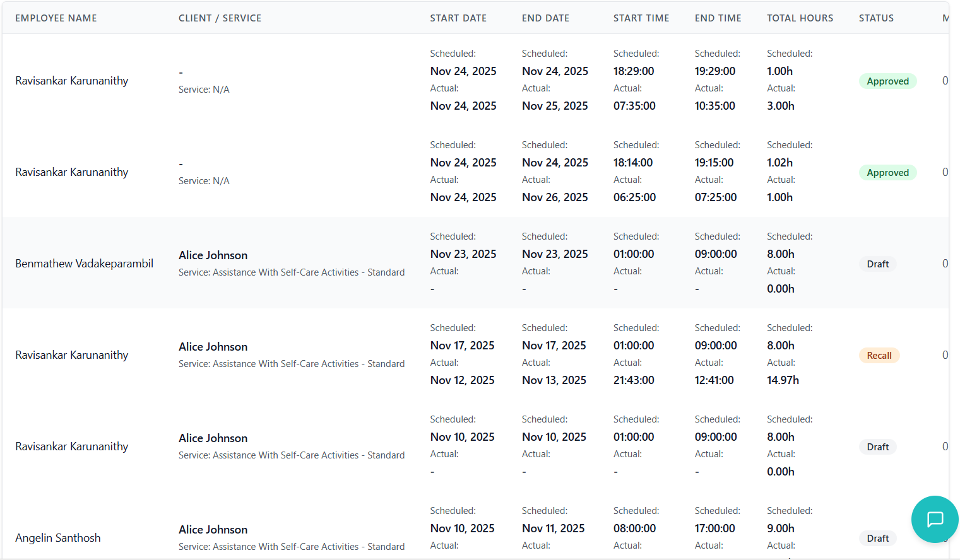Select the Angelin Santhosh employee name
This screenshot has height=560, width=960.
pyautogui.click(x=58, y=538)
